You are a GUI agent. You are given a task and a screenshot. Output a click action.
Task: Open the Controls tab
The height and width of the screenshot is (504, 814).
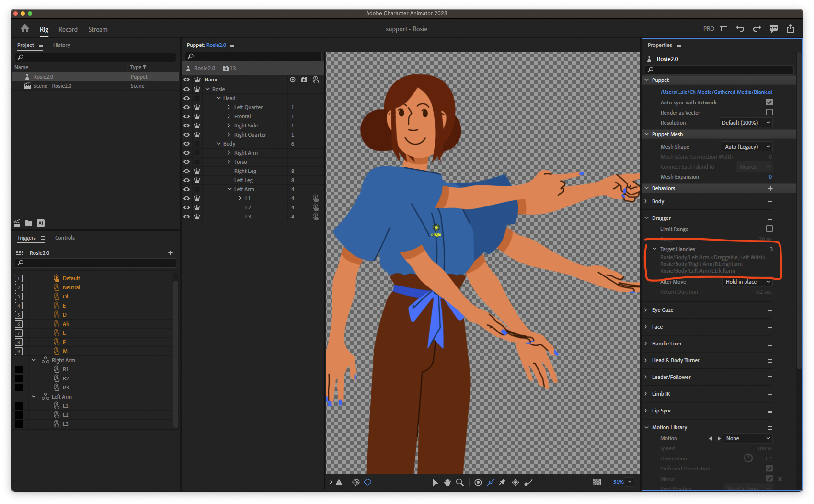point(65,238)
